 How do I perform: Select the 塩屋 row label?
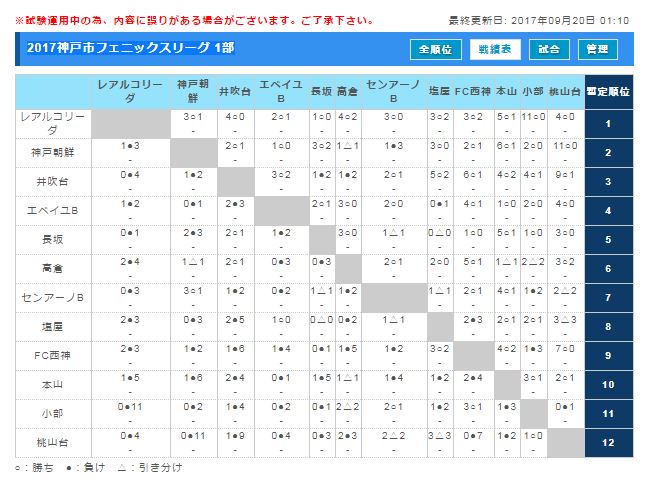point(53,327)
